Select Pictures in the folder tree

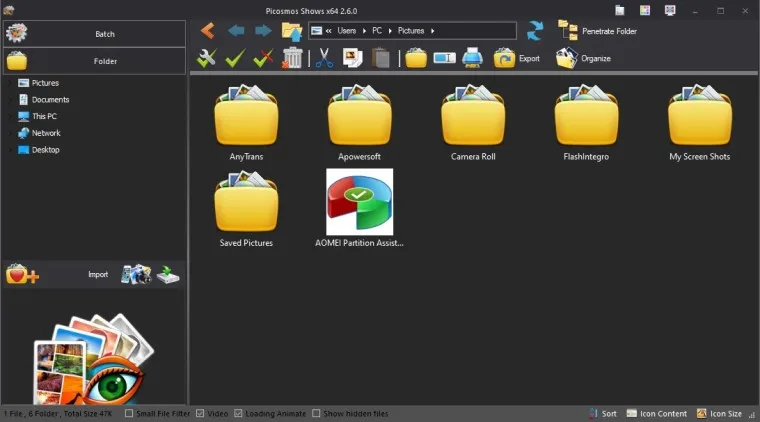(45, 83)
